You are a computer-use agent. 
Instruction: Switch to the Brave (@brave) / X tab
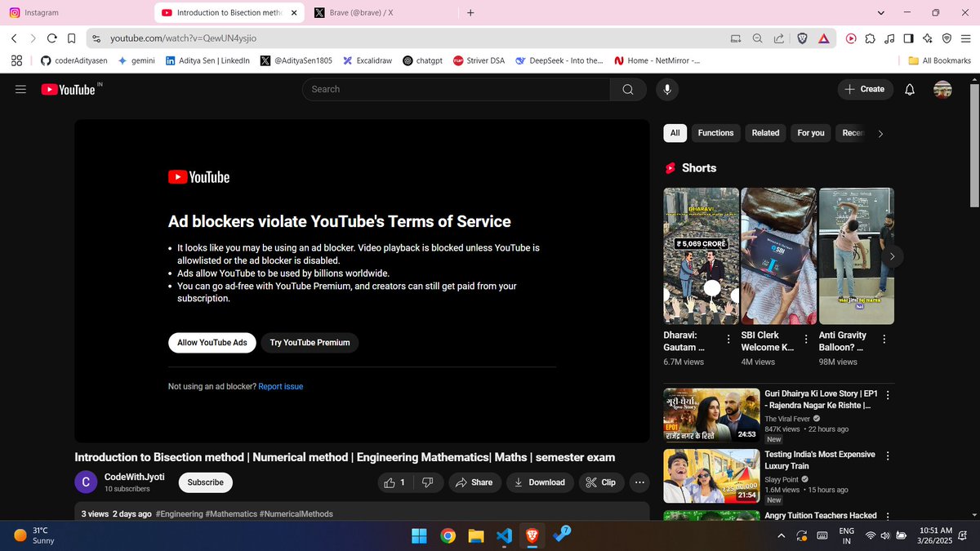click(384, 12)
